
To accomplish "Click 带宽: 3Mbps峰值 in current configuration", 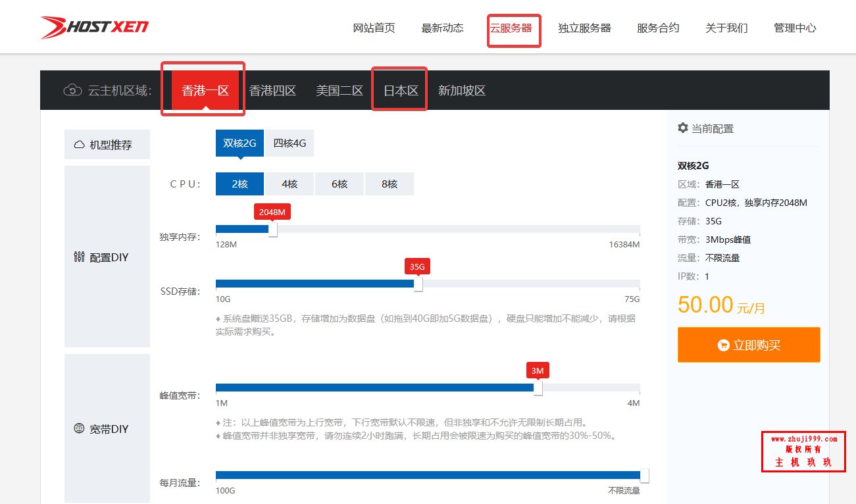I will (715, 239).
